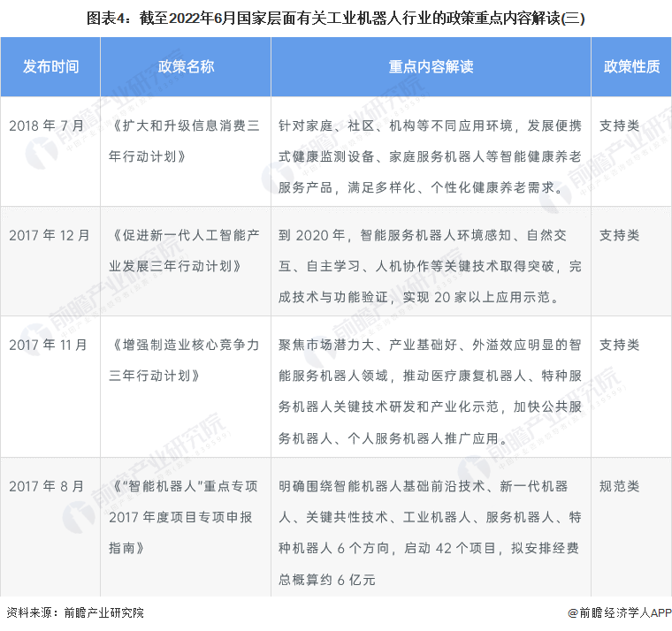Select the 重点内容解读 column header
Screen dimensions: 672x631
pyautogui.click(x=431, y=66)
